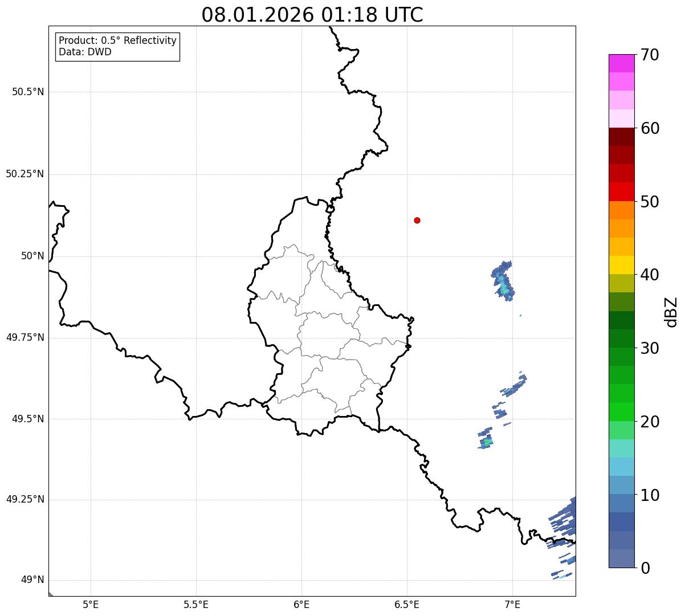Pick the dark maroon colorbar segment below 60
The width and height of the screenshot is (685, 616).
pyautogui.click(x=621, y=137)
